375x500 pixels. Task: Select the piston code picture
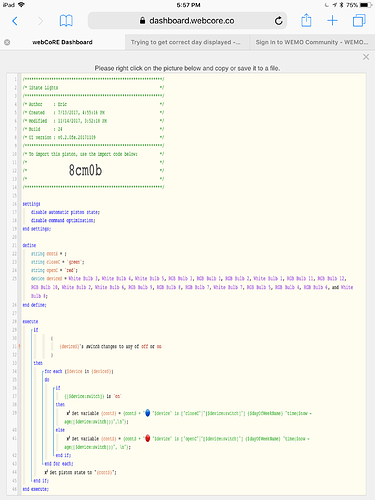coord(186,284)
